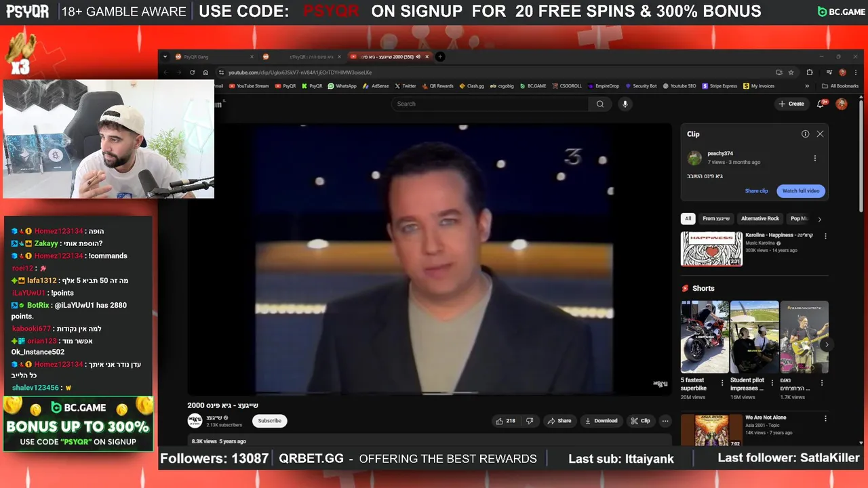
Task: Focus the YouTube Search input field
Action: (490, 104)
